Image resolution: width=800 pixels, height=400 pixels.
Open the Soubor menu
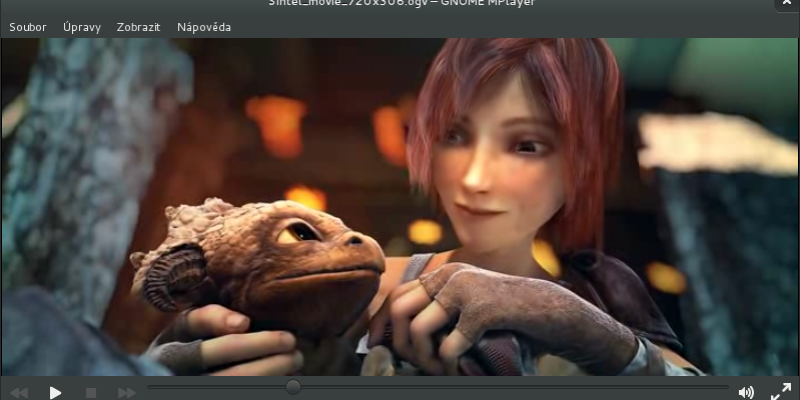pos(28,27)
